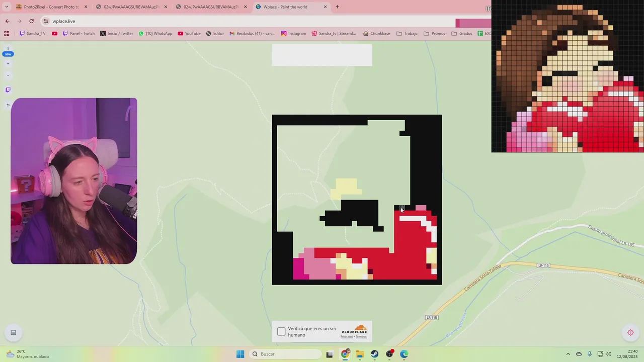This screenshot has height=362, width=644.
Task: Open the Instagram bookmark
Action: tap(293, 34)
